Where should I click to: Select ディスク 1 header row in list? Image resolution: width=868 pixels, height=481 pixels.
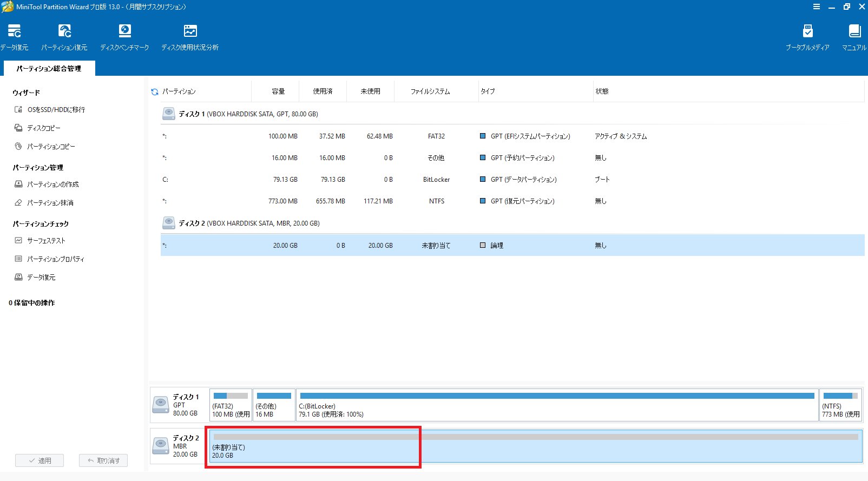click(x=248, y=114)
